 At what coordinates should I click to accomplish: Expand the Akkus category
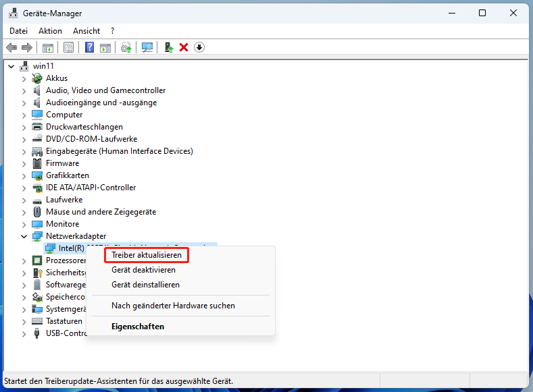[x=24, y=79]
